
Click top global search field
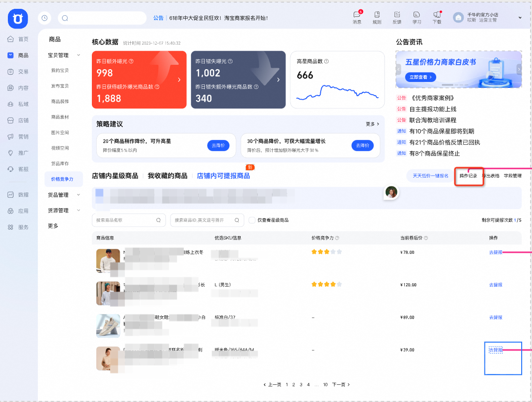click(x=102, y=18)
